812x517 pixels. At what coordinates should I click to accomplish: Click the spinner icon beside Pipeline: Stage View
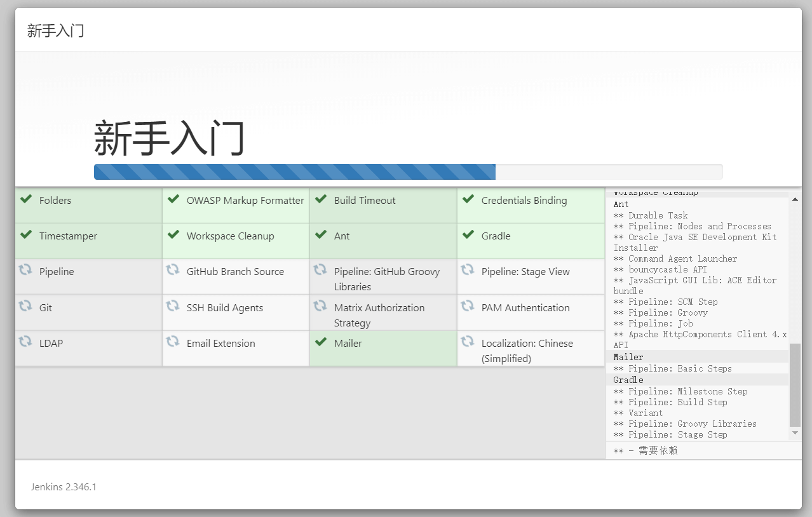click(x=468, y=270)
